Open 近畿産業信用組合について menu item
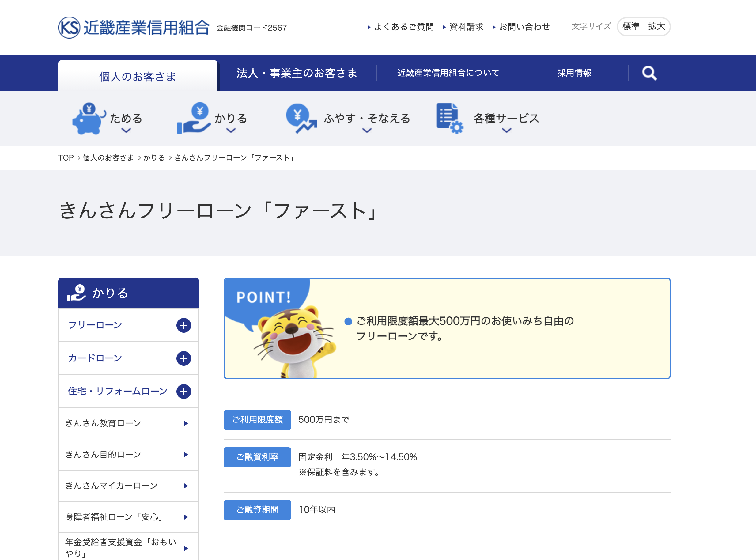 tap(448, 73)
